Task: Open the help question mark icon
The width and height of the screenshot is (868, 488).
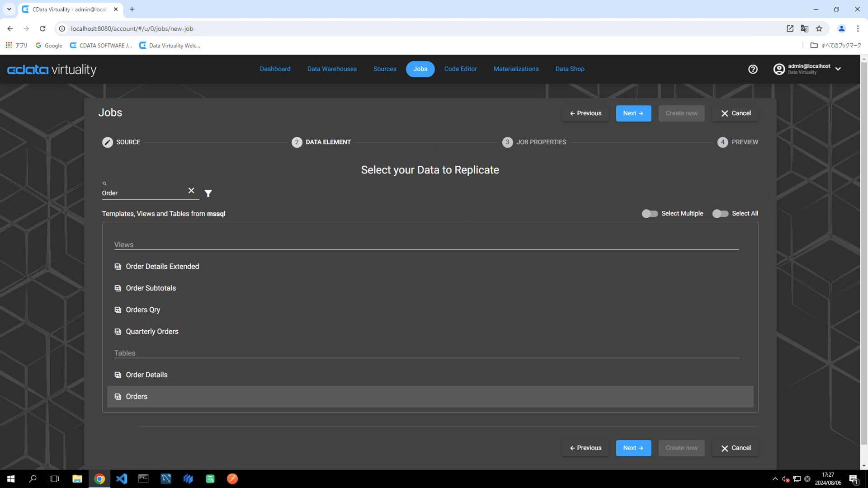Action: click(x=753, y=69)
